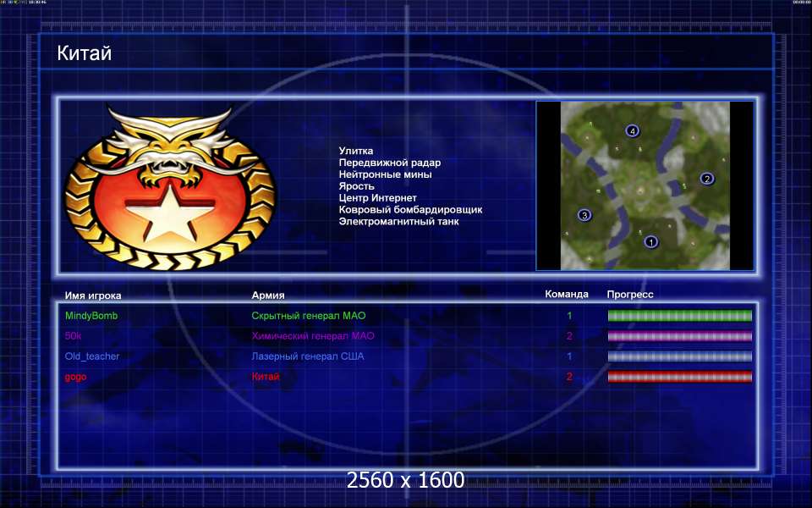Select start position 3 on the map
Image resolution: width=812 pixels, height=508 pixels.
584,215
